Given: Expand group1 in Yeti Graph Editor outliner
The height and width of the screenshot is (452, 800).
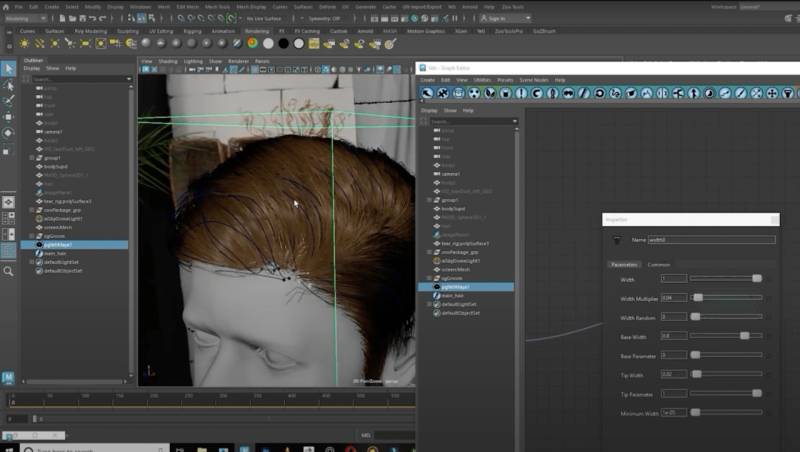Looking at the screenshot, I should pos(429,200).
